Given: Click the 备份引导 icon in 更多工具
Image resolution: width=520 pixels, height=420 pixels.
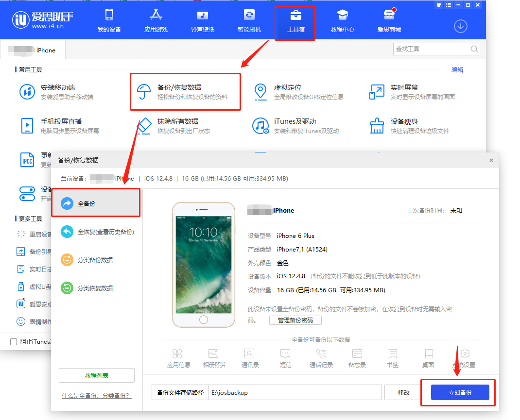Looking at the screenshot, I should [x=21, y=252].
